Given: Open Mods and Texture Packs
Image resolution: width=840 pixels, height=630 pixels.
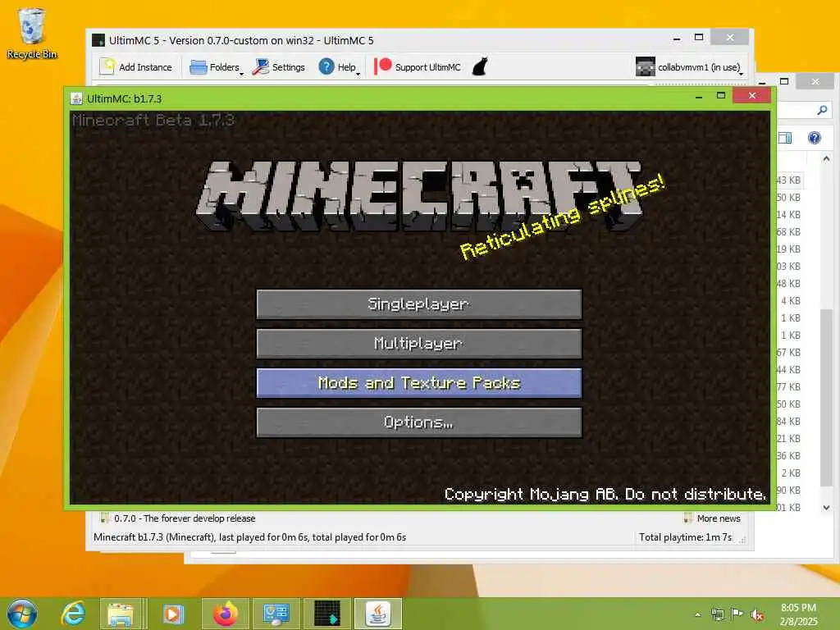Looking at the screenshot, I should pyautogui.click(x=419, y=383).
